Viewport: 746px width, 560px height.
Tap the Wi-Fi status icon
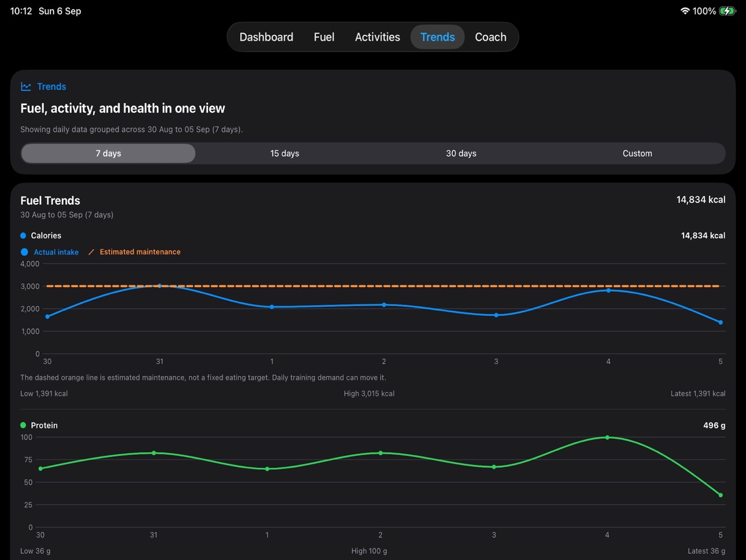[x=685, y=11]
